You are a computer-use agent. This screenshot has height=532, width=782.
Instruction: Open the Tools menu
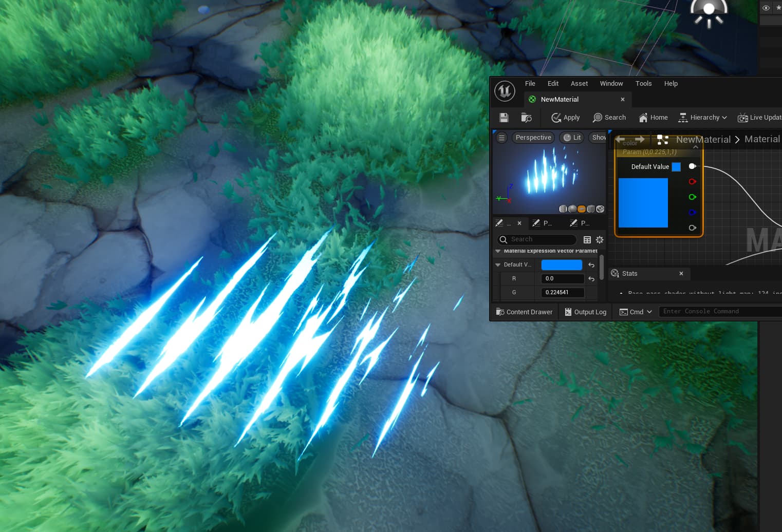click(643, 84)
